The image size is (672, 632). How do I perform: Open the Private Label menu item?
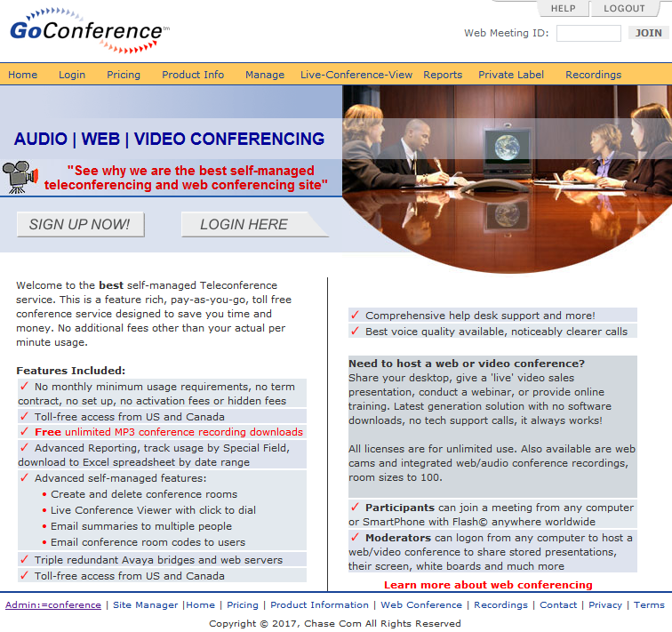click(511, 75)
